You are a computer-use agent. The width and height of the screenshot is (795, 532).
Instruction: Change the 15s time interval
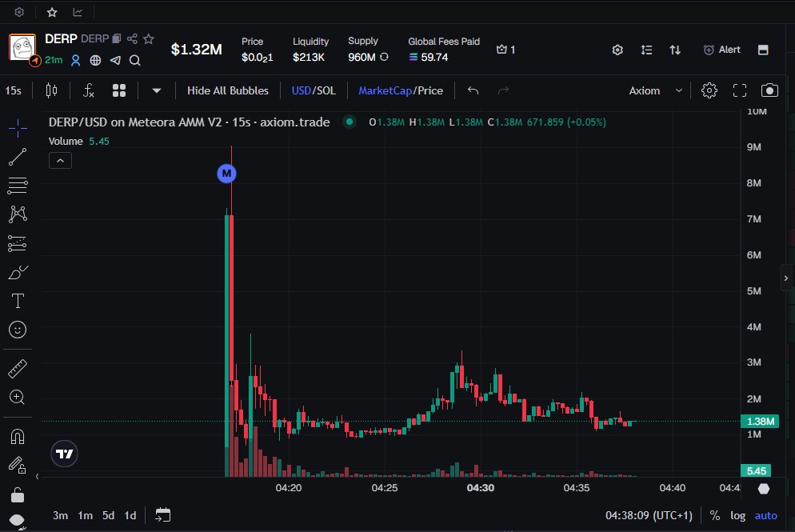(x=13, y=90)
